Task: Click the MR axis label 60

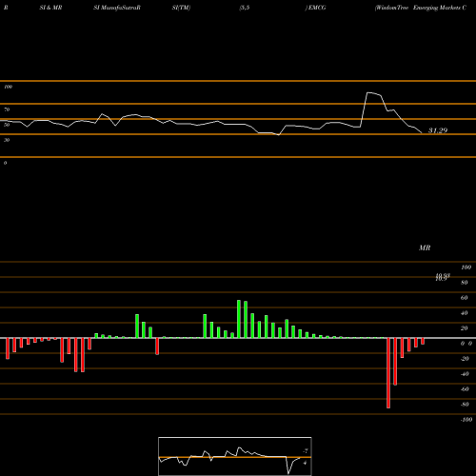Action: tap(465, 298)
